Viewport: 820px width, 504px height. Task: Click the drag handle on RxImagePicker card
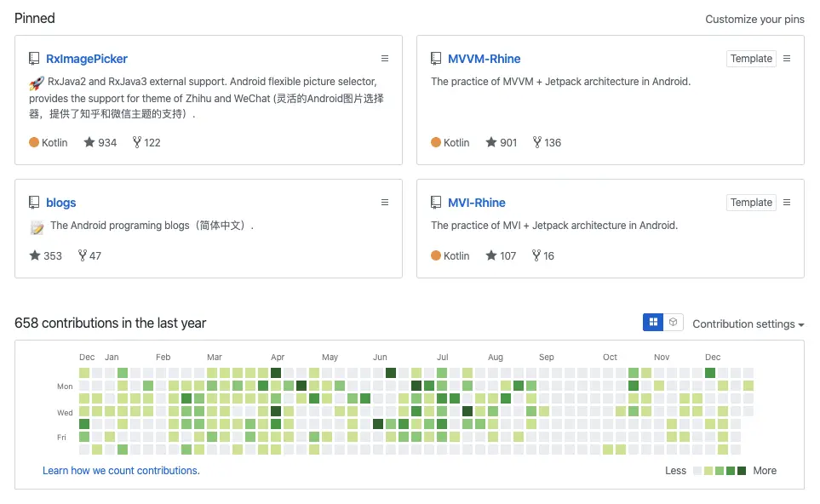point(385,59)
